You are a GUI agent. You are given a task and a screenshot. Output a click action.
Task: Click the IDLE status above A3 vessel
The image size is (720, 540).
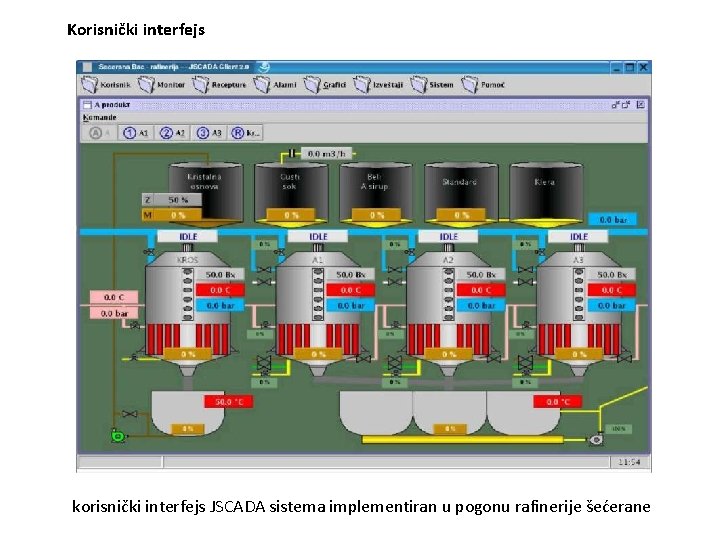(x=578, y=236)
